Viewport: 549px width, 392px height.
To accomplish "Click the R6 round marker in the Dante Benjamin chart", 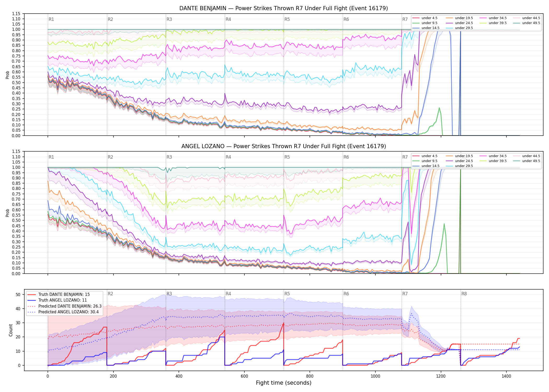I will (x=346, y=19).
